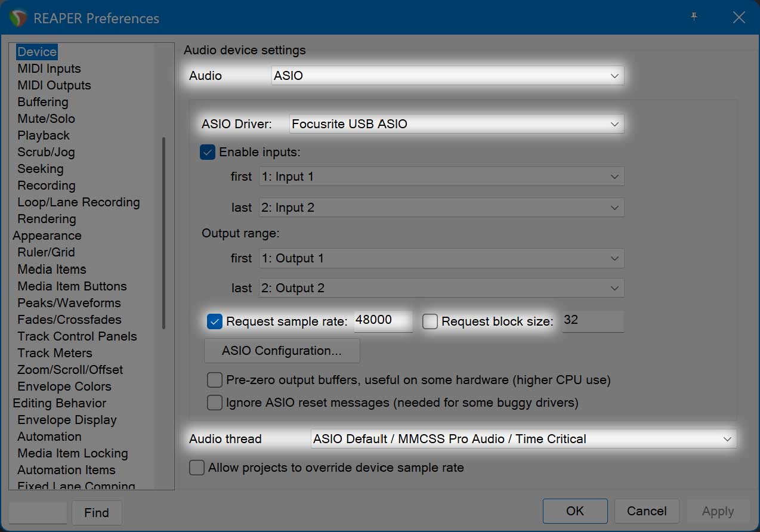Open first input dropdown showing Input 1
The height and width of the screenshot is (532, 760).
(441, 177)
